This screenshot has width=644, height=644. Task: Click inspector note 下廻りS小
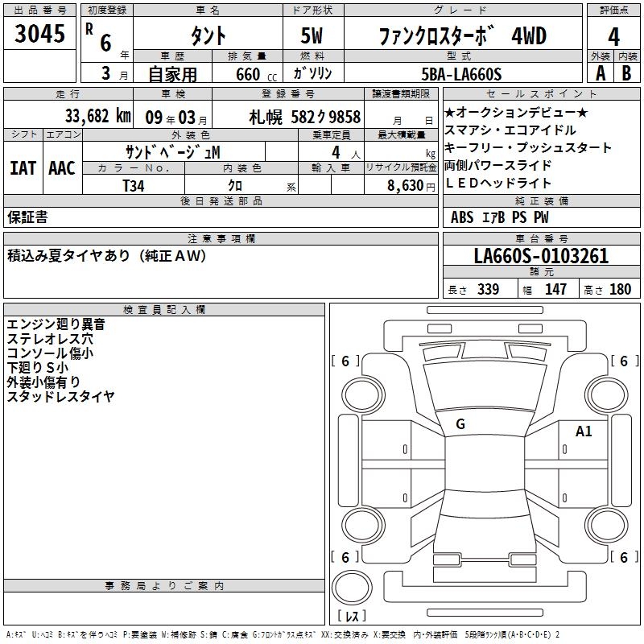point(37,367)
